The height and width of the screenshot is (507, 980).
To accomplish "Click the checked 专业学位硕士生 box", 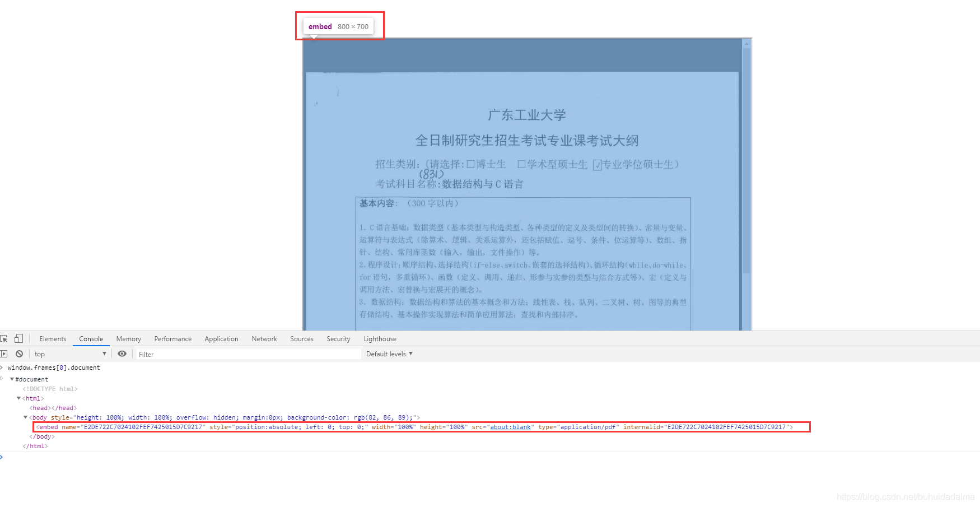I will (x=597, y=165).
